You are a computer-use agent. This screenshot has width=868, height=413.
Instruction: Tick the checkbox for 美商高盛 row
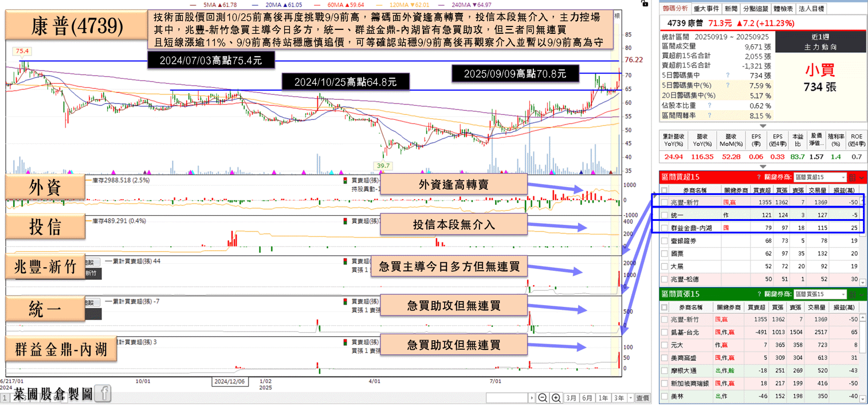click(x=665, y=358)
